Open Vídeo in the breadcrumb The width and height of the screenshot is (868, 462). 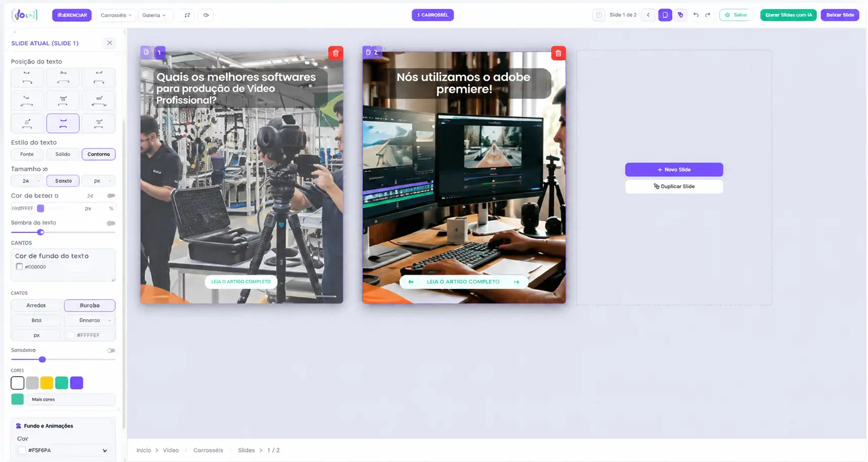point(171,450)
